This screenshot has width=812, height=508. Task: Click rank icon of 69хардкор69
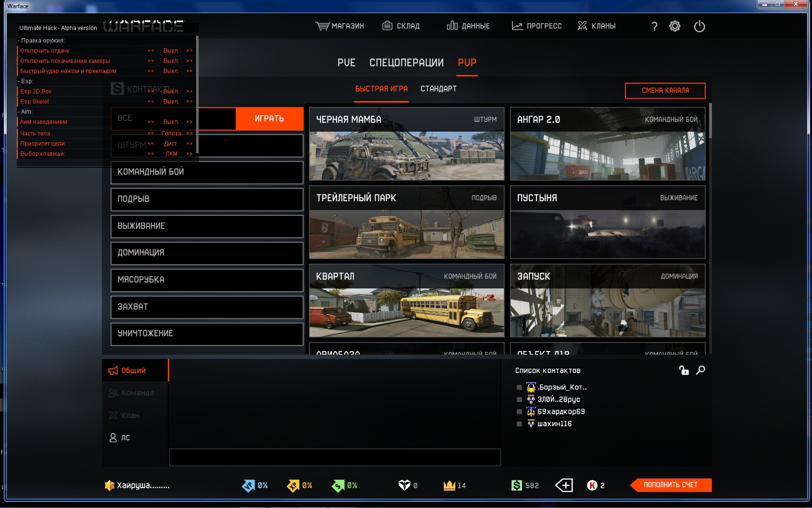(x=531, y=411)
